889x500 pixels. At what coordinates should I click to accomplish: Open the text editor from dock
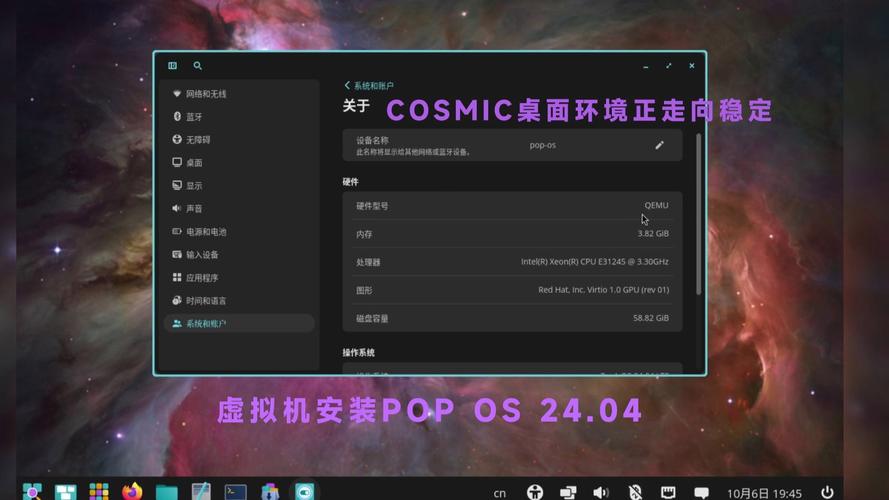point(201,491)
